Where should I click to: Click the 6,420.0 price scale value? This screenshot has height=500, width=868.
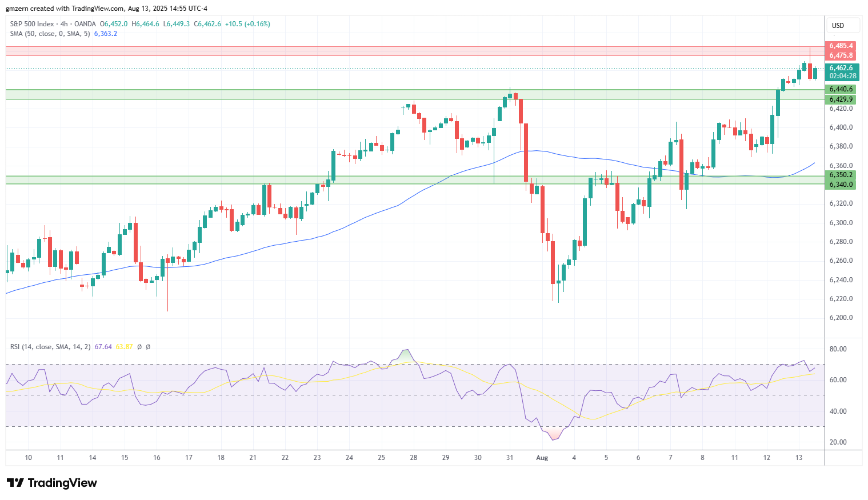click(x=841, y=109)
